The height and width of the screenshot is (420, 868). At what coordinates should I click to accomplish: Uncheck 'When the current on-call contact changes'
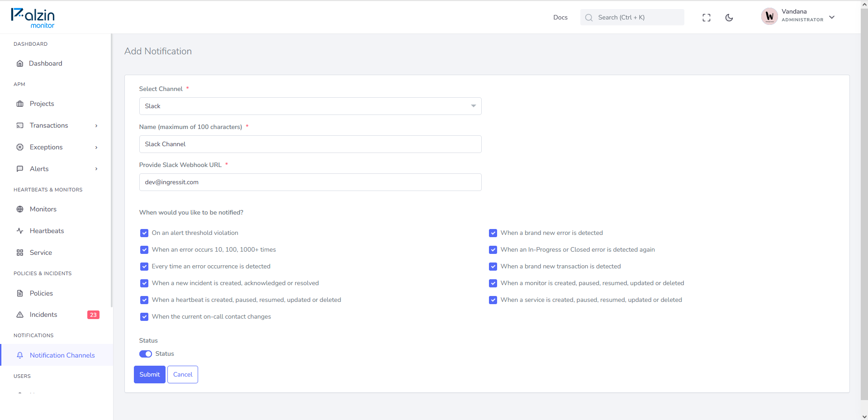(144, 317)
